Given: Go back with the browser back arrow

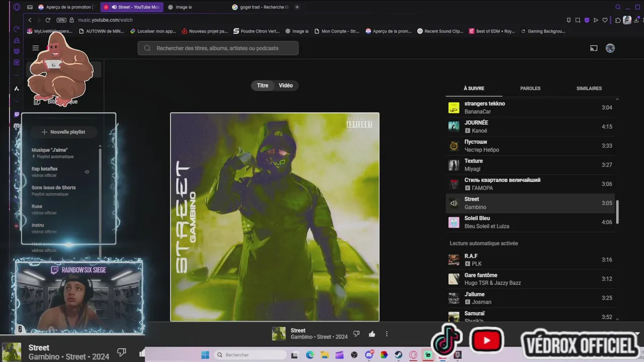Looking at the screenshot, I should click(30, 20).
